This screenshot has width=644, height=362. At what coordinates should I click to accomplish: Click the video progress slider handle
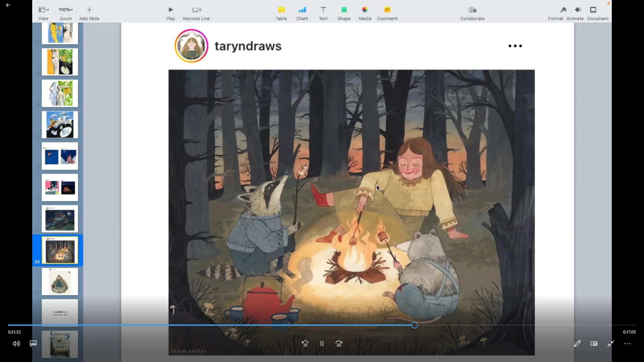click(x=415, y=325)
